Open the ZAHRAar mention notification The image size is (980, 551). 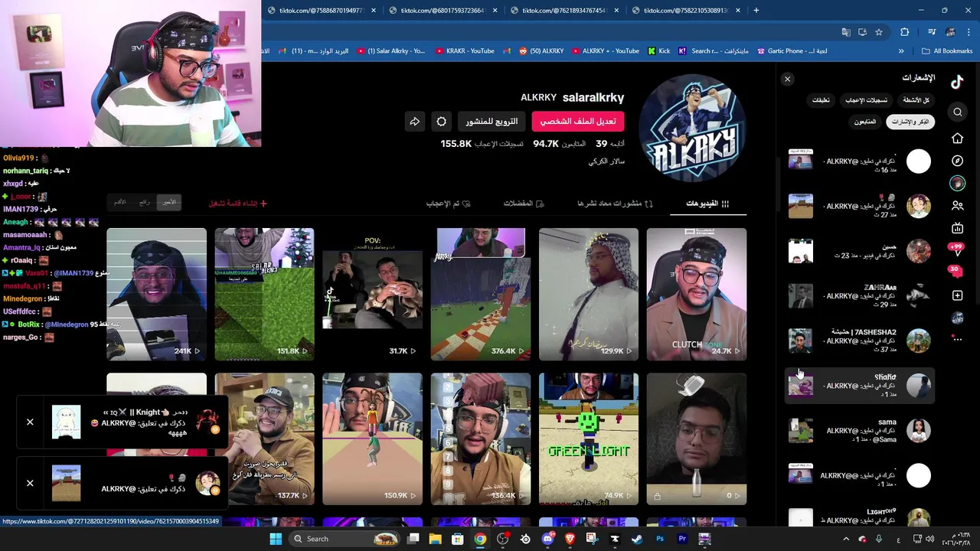(x=860, y=296)
